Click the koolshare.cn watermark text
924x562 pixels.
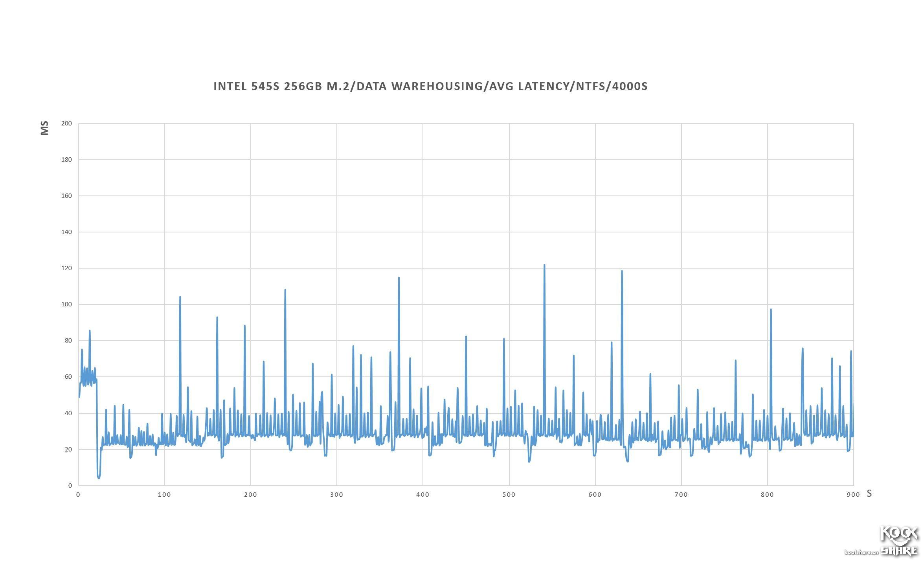click(862, 553)
